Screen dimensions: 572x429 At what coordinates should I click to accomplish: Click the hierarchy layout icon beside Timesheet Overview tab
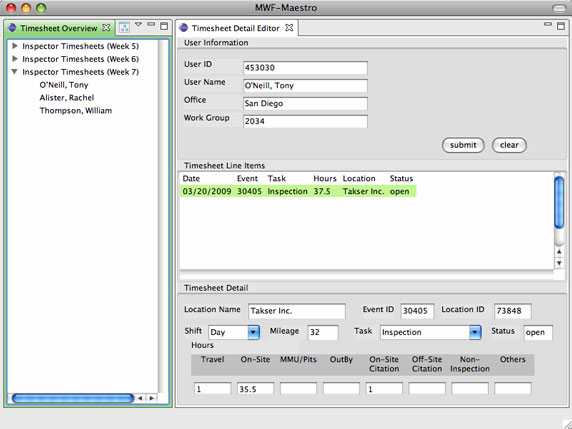point(124,27)
